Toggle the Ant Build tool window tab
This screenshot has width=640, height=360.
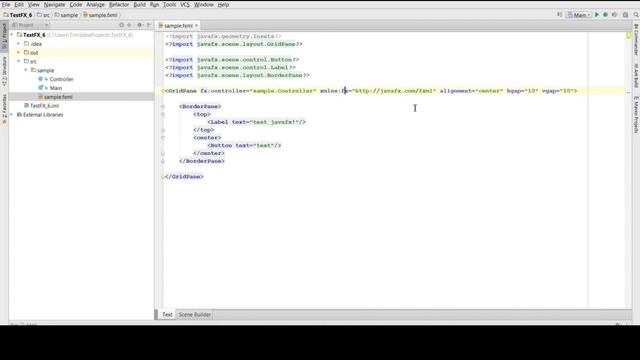tap(636, 75)
